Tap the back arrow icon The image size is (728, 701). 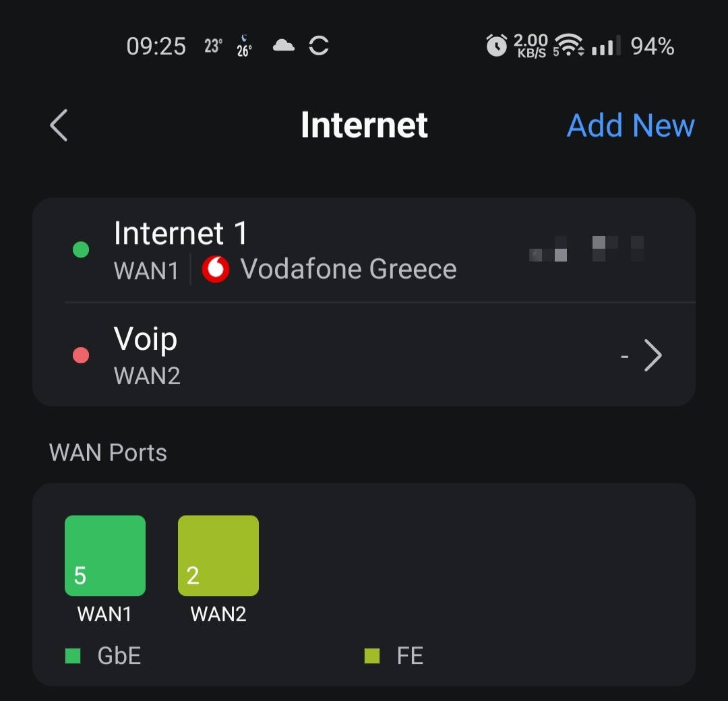pyautogui.click(x=59, y=125)
